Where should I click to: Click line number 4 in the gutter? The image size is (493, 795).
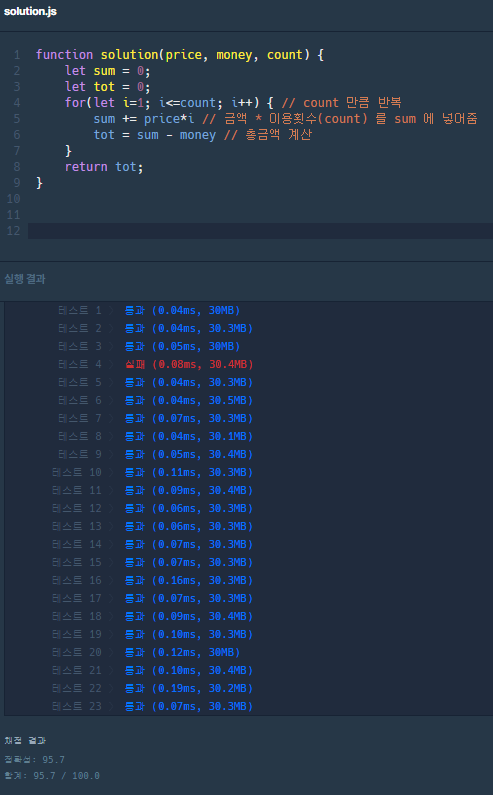click(x=17, y=103)
